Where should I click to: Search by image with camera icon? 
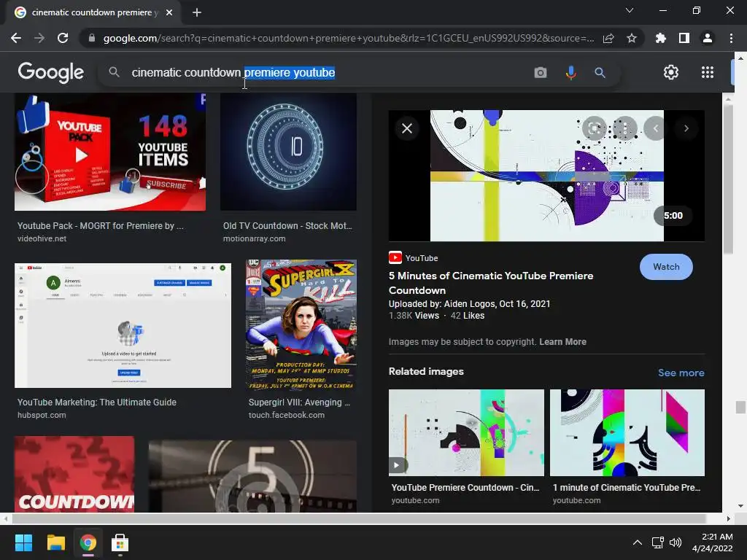point(541,72)
